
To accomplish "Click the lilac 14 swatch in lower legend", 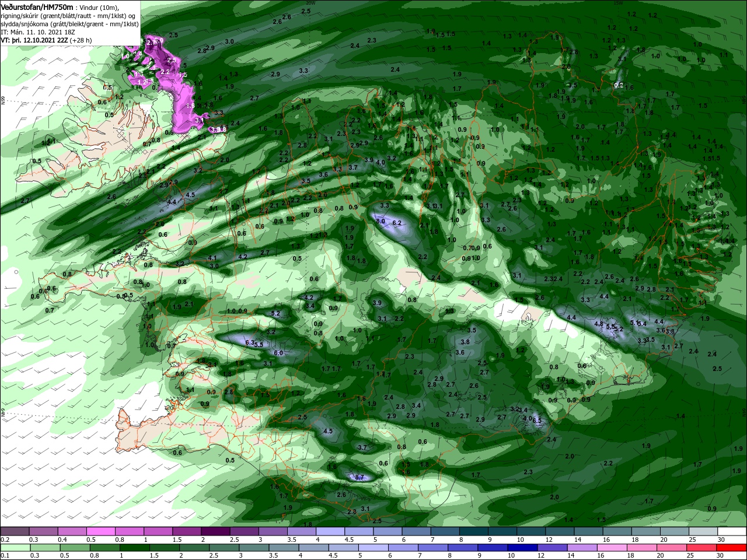I will point(582,547).
